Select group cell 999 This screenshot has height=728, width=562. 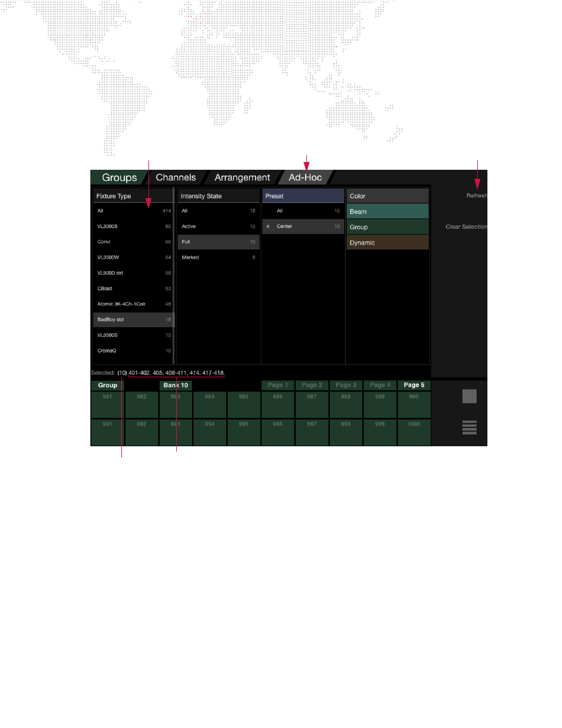(380, 432)
